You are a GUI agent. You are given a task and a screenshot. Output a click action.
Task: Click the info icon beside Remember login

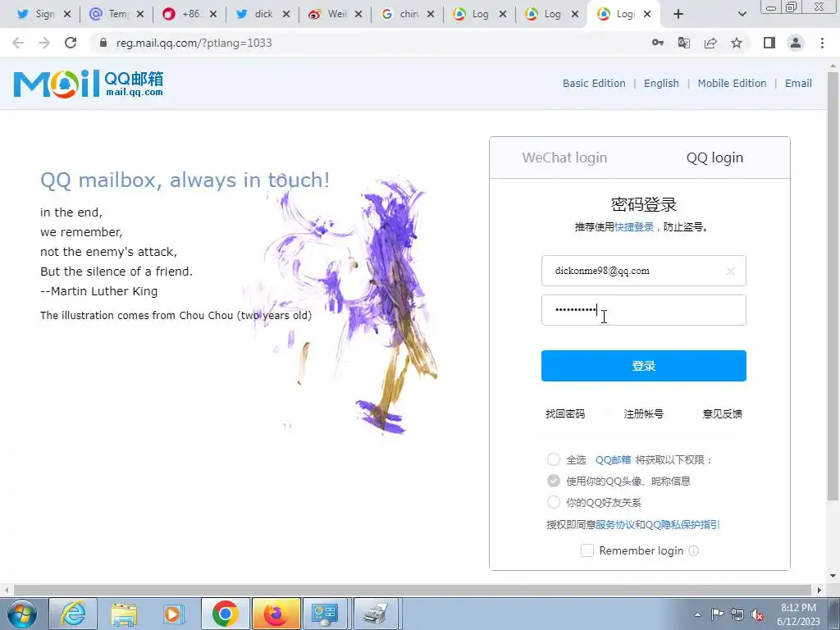(x=694, y=550)
